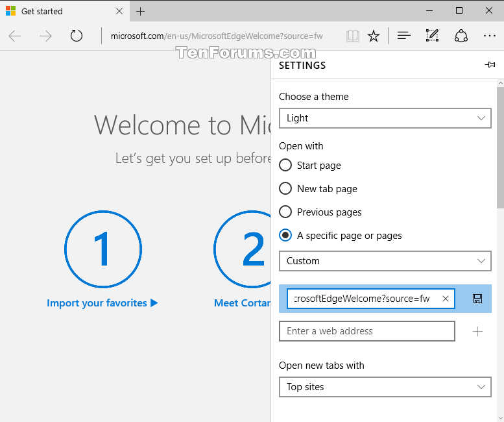Viewport: 504px width, 422px height.
Task: Clear the MicrosoftEdgeWelcome address with X
Action: [446, 299]
